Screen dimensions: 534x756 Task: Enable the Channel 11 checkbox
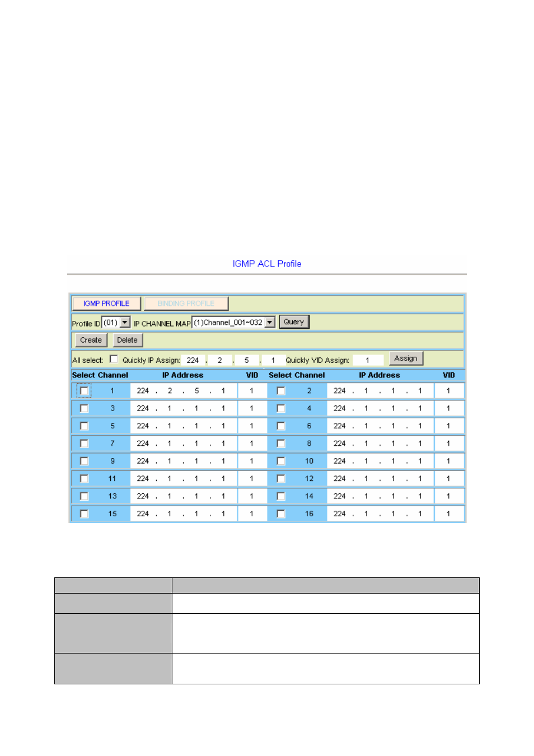click(x=84, y=479)
